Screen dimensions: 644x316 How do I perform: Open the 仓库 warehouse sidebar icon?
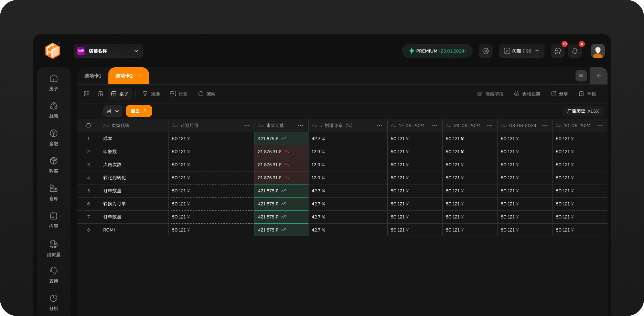click(x=54, y=189)
